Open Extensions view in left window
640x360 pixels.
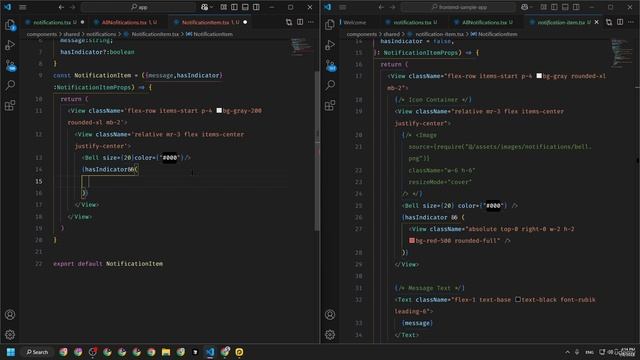(x=10, y=105)
